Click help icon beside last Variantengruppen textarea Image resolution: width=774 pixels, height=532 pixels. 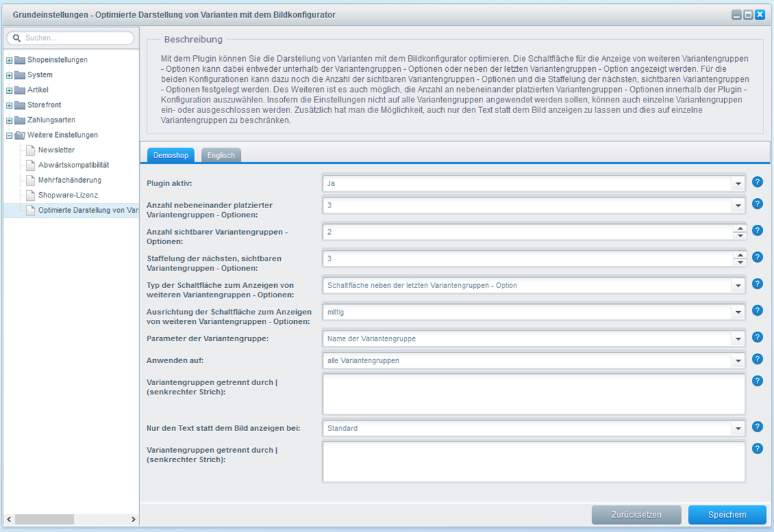point(757,449)
